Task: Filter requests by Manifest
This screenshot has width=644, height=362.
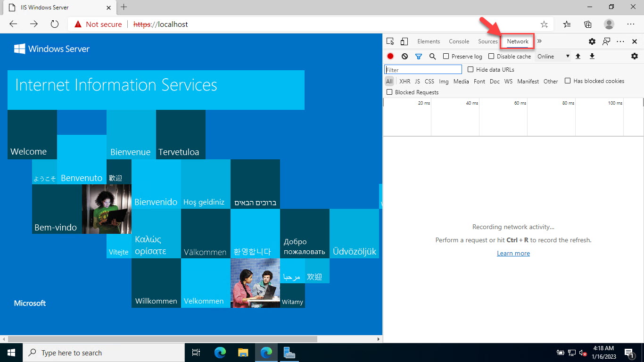Action: click(x=528, y=81)
